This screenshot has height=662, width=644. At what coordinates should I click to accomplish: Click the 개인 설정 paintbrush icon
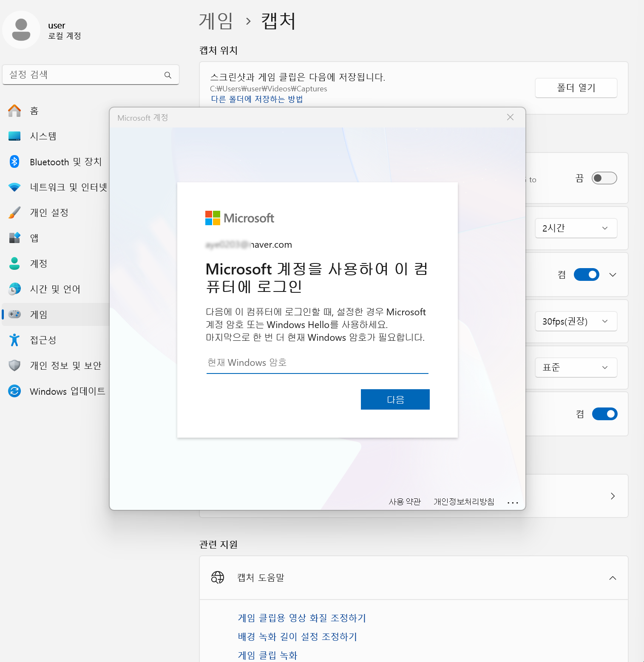pos(14,213)
